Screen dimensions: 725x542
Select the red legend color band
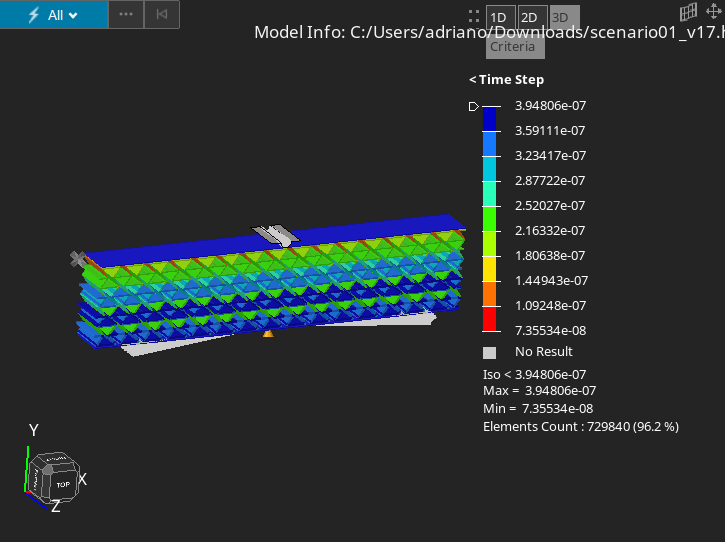[489, 319]
